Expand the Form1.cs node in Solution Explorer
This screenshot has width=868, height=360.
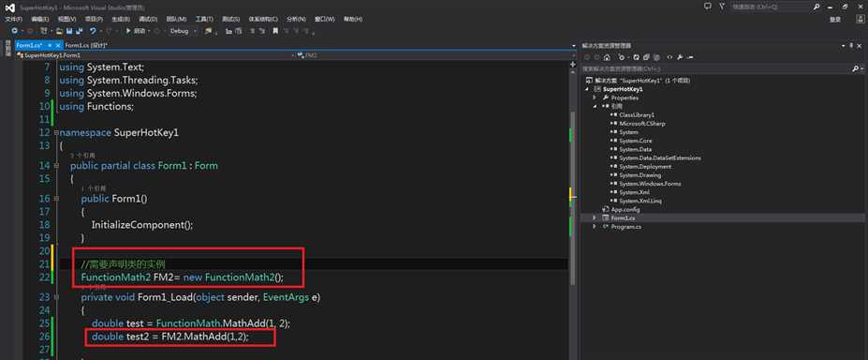tap(594, 218)
